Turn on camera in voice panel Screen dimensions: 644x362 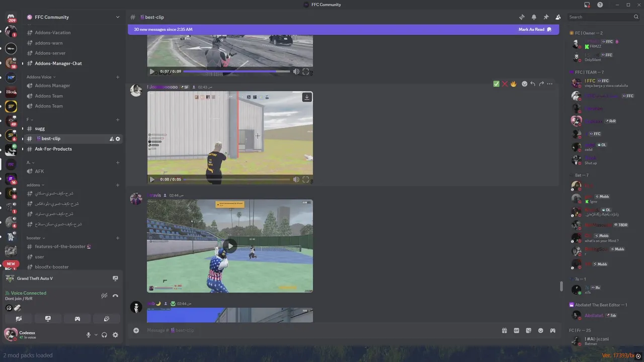point(19,319)
